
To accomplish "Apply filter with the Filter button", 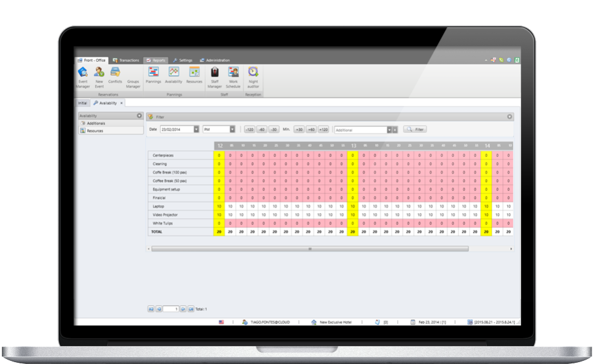I will (415, 129).
